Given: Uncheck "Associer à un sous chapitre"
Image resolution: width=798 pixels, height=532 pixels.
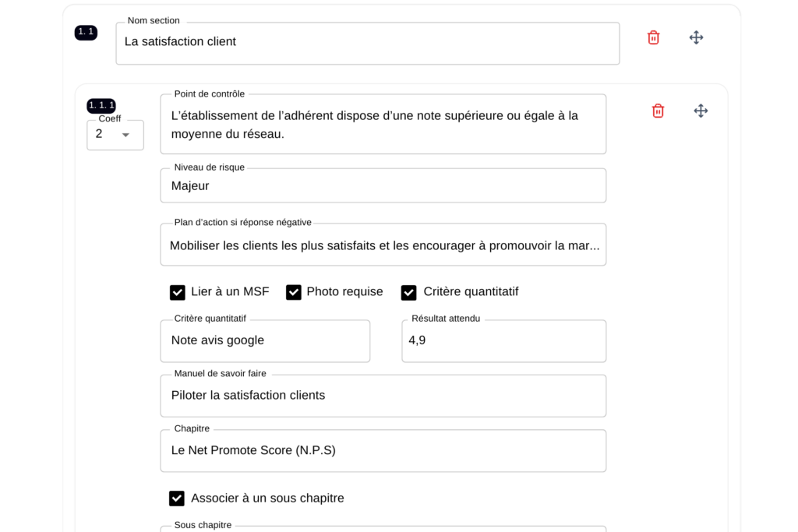Looking at the screenshot, I should (177, 499).
